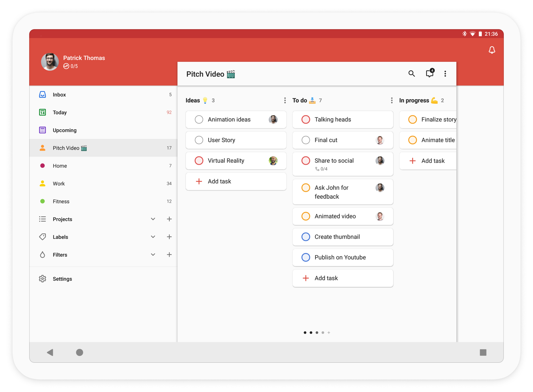Add a new project with plus

pos(169,219)
